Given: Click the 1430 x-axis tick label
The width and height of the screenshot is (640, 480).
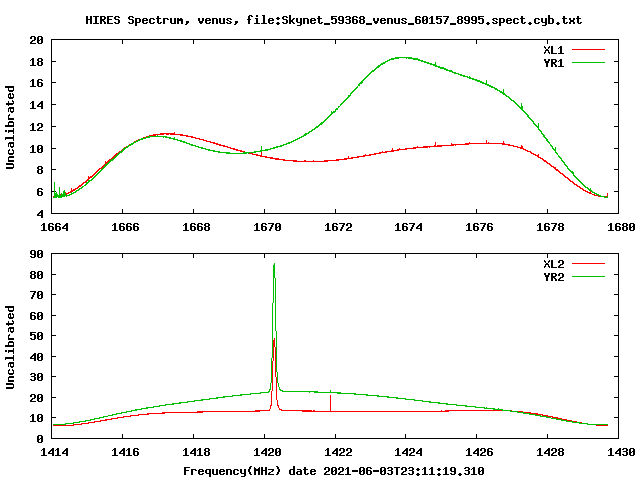Looking at the screenshot, I should pyautogui.click(x=622, y=452).
